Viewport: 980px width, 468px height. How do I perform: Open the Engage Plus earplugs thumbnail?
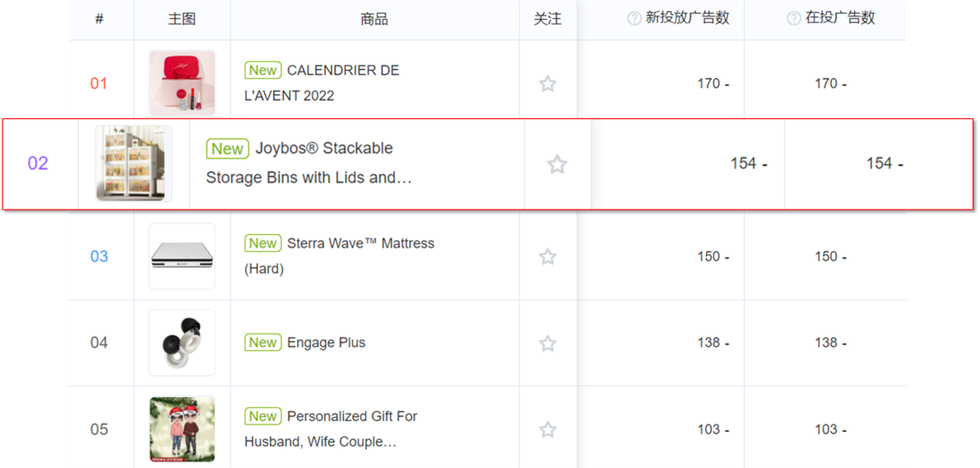tap(181, 343)
